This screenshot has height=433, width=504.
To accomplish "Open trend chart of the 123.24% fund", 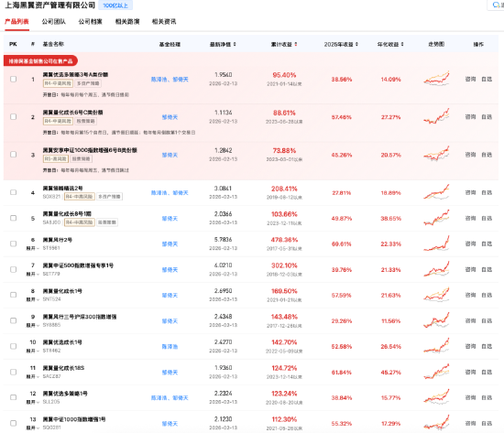I will pos(436,397).
